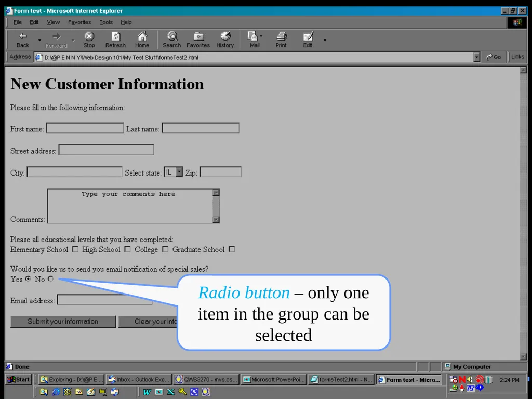This screenshot has height=399, width=532.
Task: Click the Go button
Action: (494, 57)
